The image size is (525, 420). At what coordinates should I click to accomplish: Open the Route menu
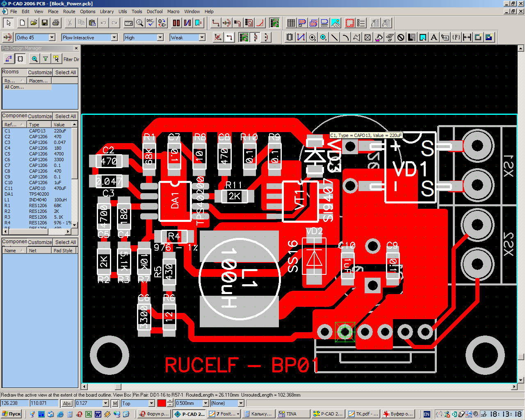coord(69,11)
